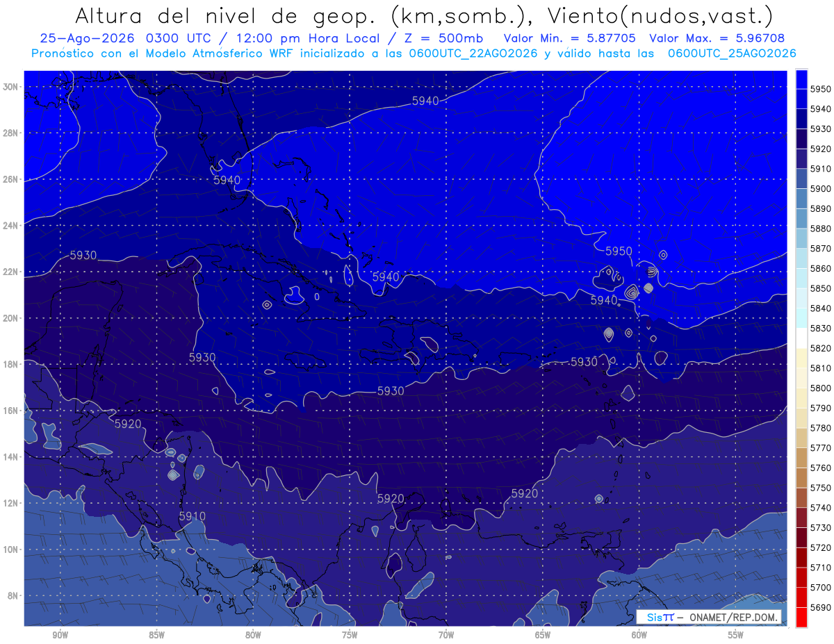This screenshot has height=644, width=834.
Task: Click the 60W longitude axis label
Action: pyautogui.click(x=639, y=636)
